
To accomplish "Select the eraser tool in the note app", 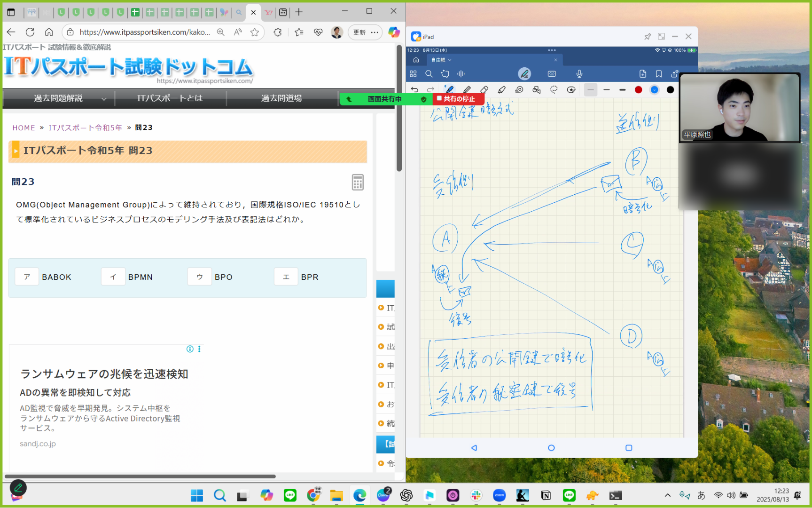I will point(484,89).
